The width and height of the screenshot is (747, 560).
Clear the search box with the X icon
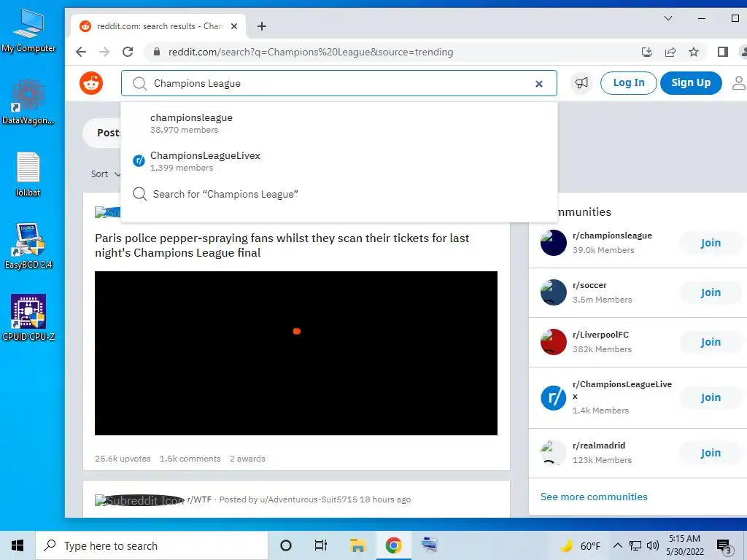pyautogui.click(x=539, y=84)
